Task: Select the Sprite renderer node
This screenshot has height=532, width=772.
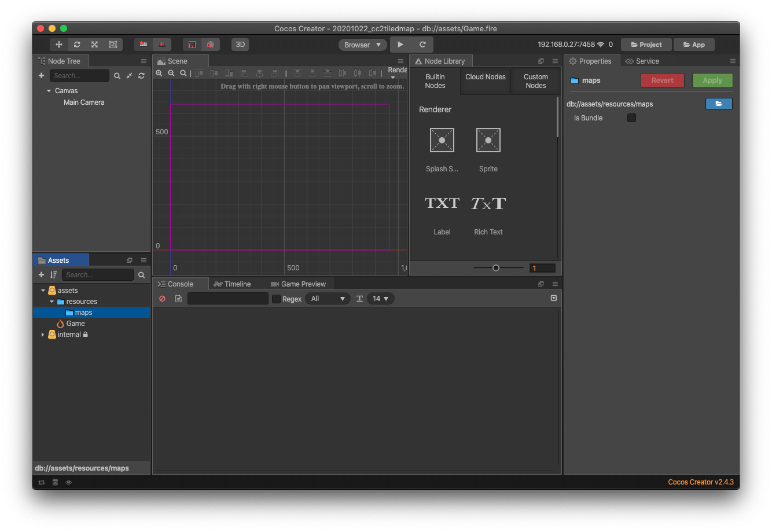Action: [488, 150]
